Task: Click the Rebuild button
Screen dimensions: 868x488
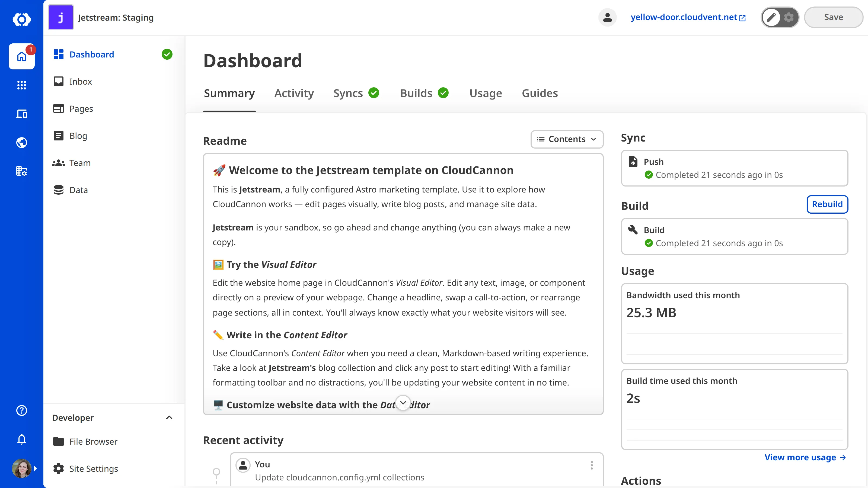Action: point(827,204)
